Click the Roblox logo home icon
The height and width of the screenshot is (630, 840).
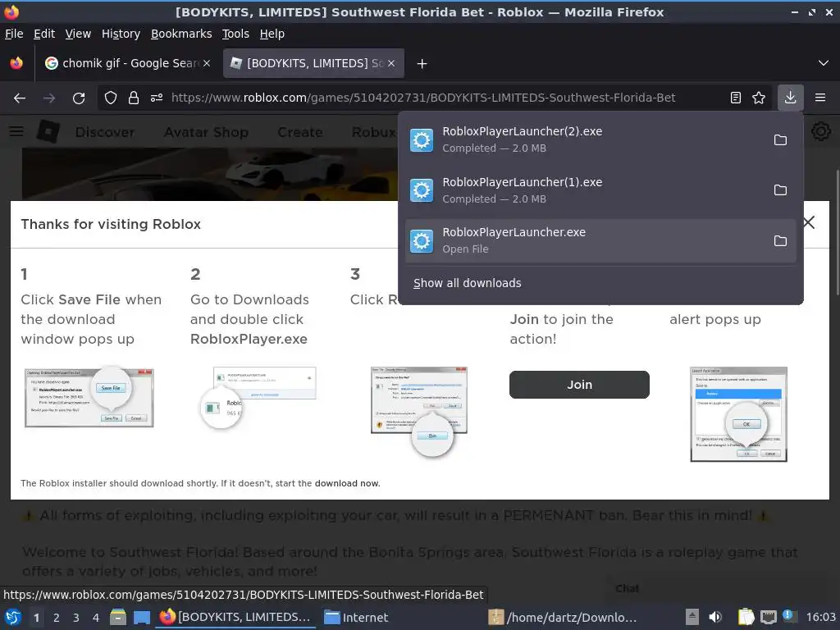pos(48,131)
